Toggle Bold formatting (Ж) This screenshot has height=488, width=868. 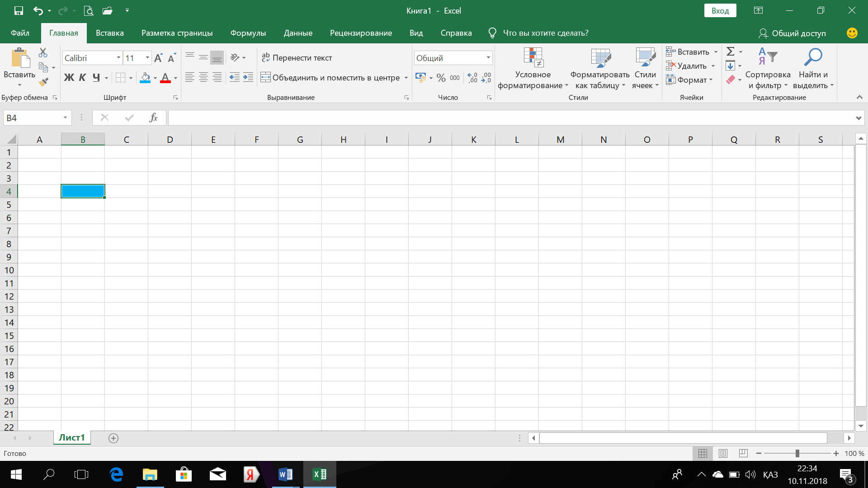pos(69,78)
